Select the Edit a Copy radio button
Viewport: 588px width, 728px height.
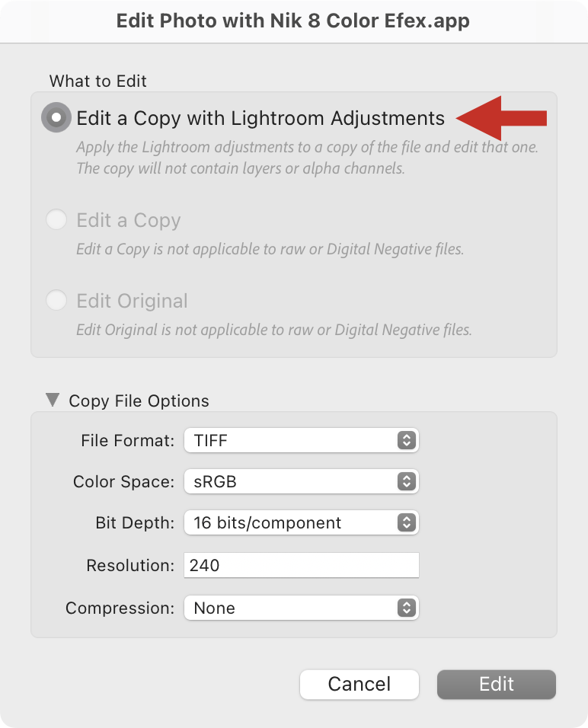tap(56, 219)
